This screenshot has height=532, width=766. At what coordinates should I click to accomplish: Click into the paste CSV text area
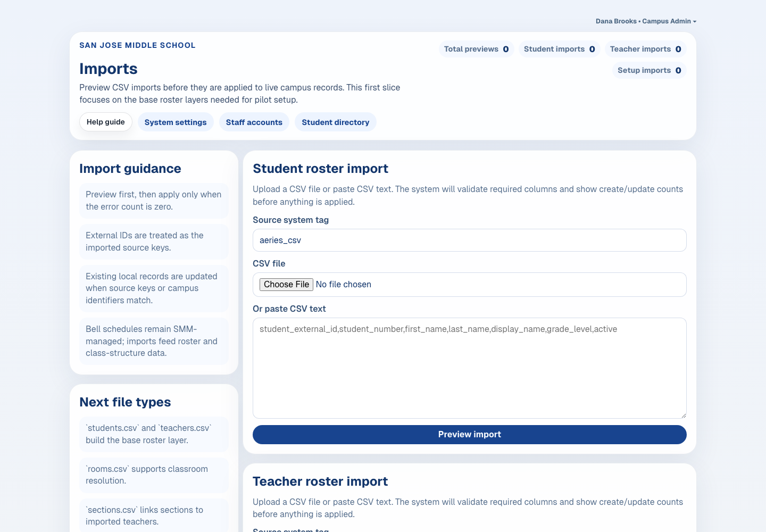470,368
